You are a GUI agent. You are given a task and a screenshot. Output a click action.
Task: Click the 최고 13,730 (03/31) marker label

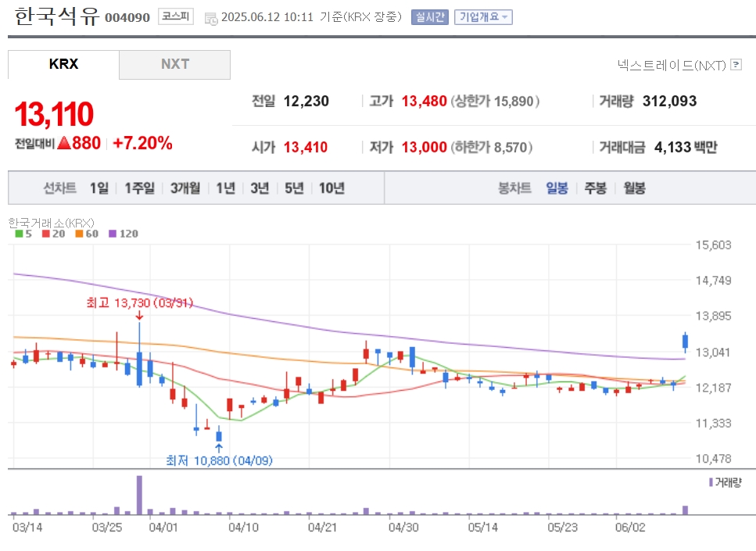[x=139, y=302]
